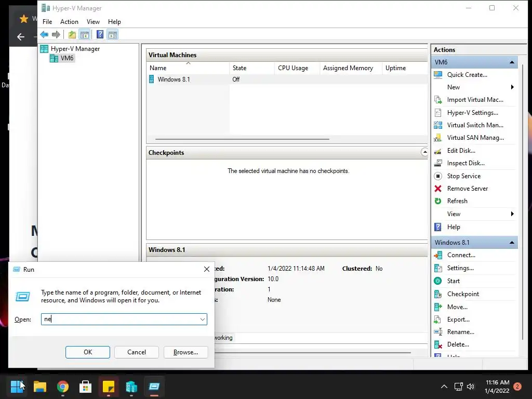Click Edit Disk action
The image size is (532, 399).
(461, 151)
